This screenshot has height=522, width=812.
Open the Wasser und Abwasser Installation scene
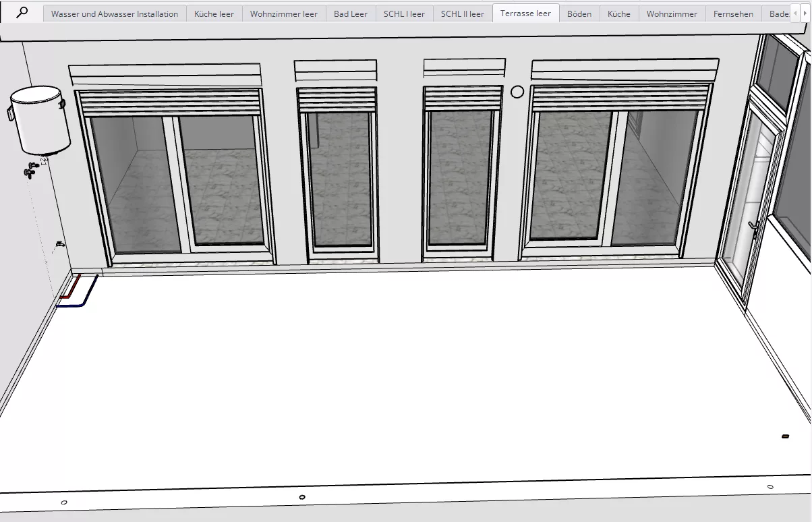pos(115,13)
